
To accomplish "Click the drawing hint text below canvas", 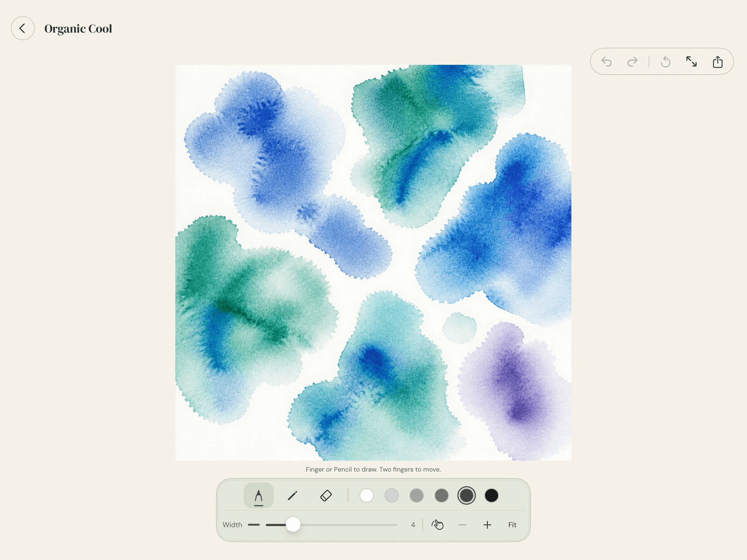I will [x=373, y=469].
